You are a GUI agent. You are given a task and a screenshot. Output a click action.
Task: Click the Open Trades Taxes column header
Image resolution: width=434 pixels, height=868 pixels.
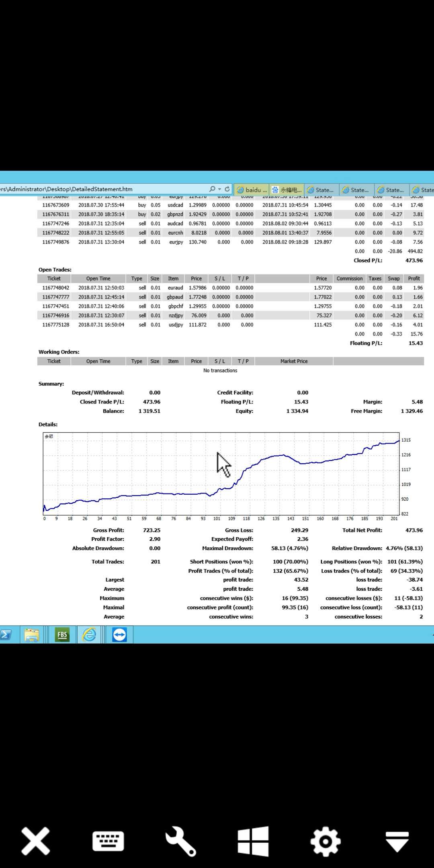[375, 278]
